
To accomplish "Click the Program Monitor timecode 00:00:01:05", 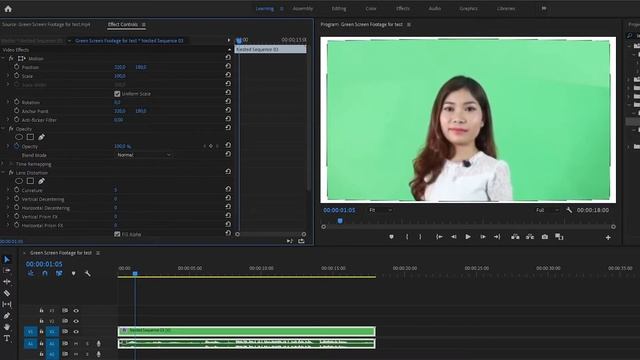I will 339,210.
